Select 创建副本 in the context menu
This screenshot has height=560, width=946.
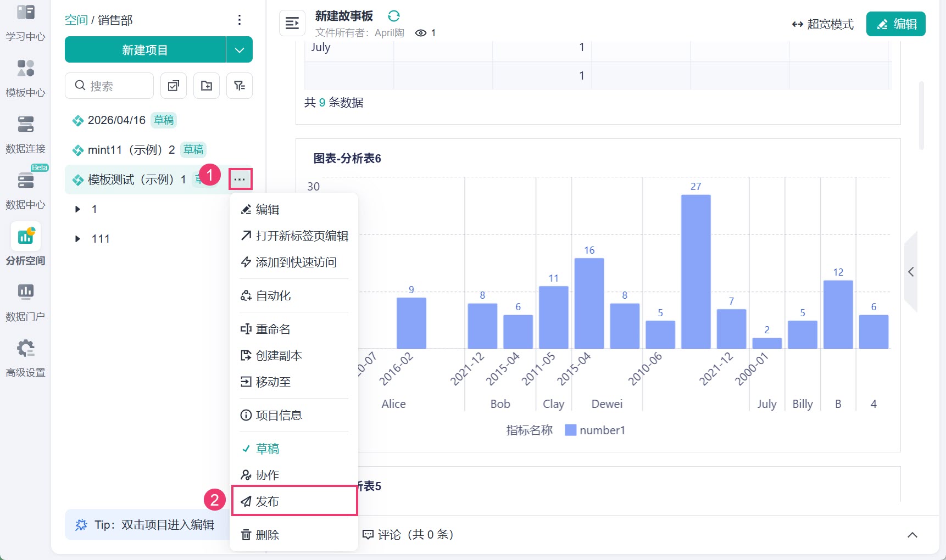pyautogui.click(x=294, y=355)
